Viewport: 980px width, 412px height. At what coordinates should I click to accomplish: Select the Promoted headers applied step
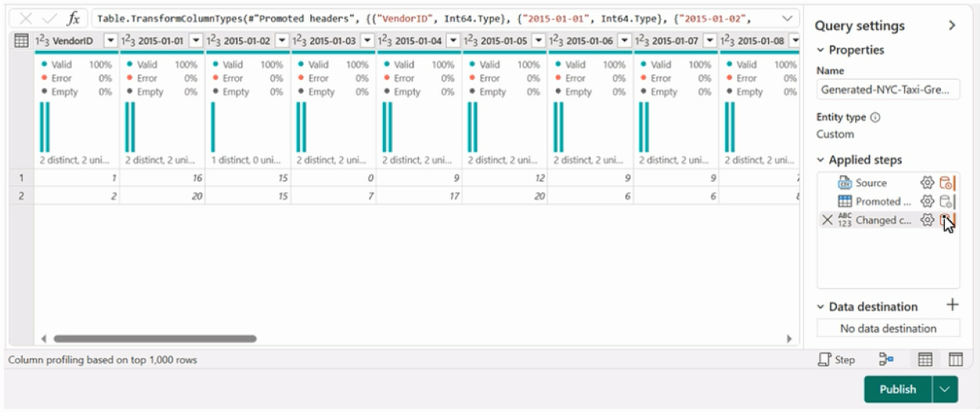[x=878, y=202]
